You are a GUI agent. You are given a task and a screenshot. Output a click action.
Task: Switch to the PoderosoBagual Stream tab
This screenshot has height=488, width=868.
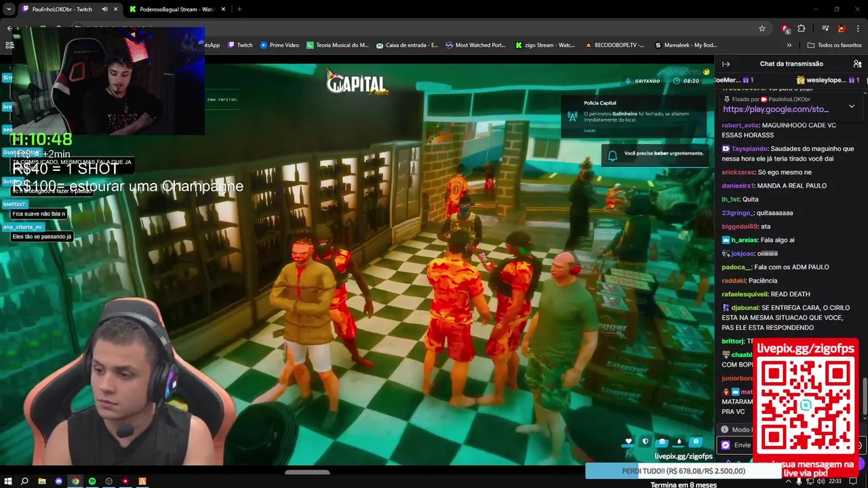tap(176, 9)
